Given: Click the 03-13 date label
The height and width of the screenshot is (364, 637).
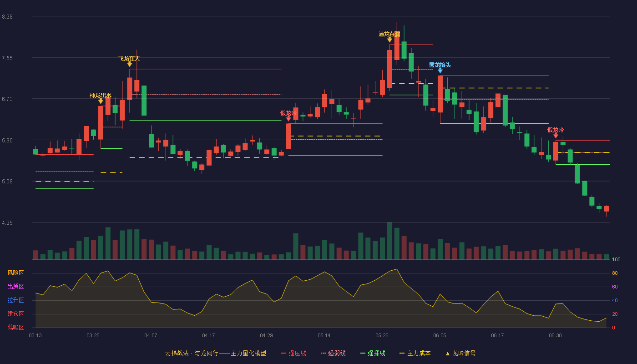Looking at the screenshot, I should [x=35, y=335].
